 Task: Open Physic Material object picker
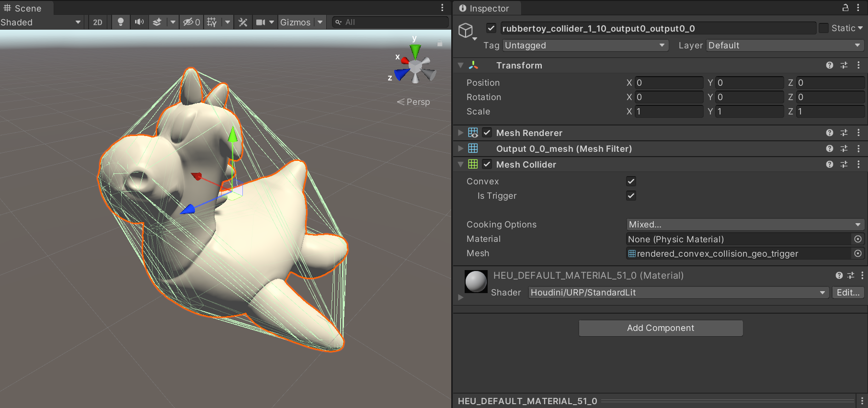pos(858,239)
